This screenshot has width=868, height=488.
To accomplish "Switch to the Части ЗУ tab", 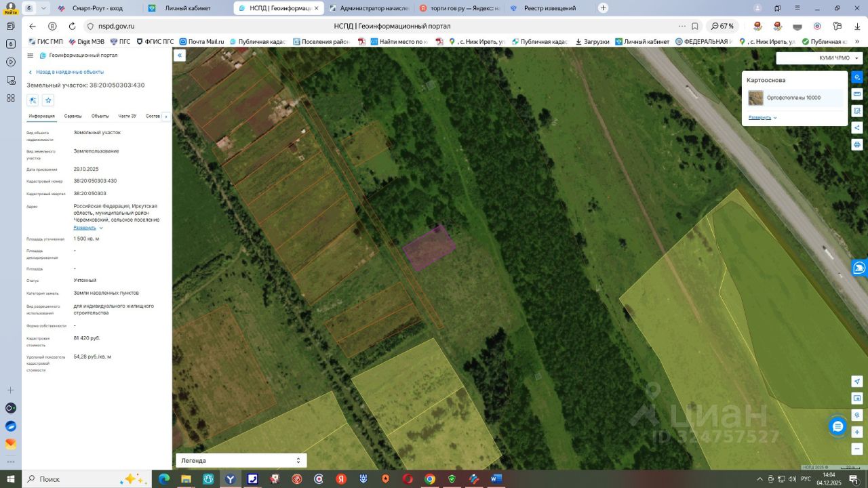I will point(127,116).
